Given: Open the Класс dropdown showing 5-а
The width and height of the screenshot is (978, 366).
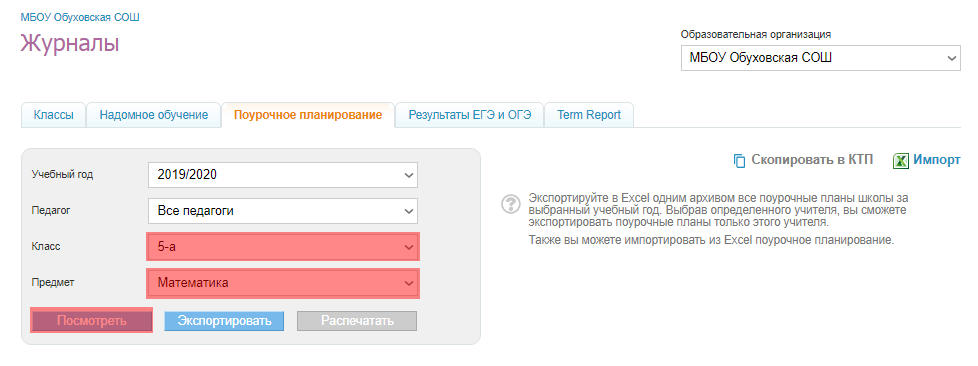Looking at the screenshot, I should (283, 247).
